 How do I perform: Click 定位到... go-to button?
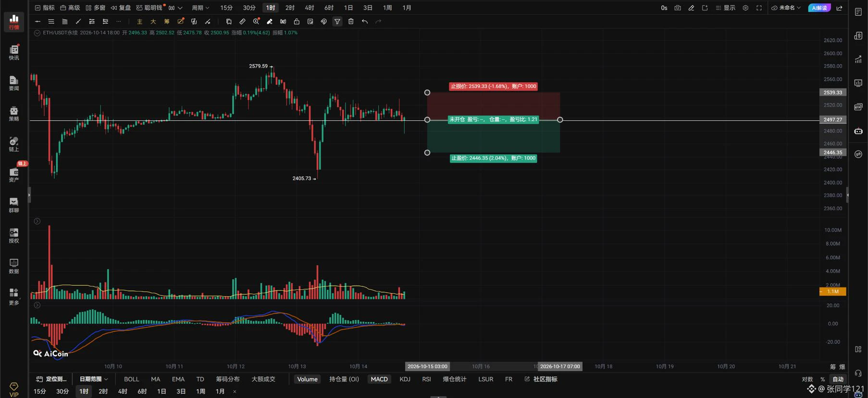pyautogui.click(x=52, y=379)
